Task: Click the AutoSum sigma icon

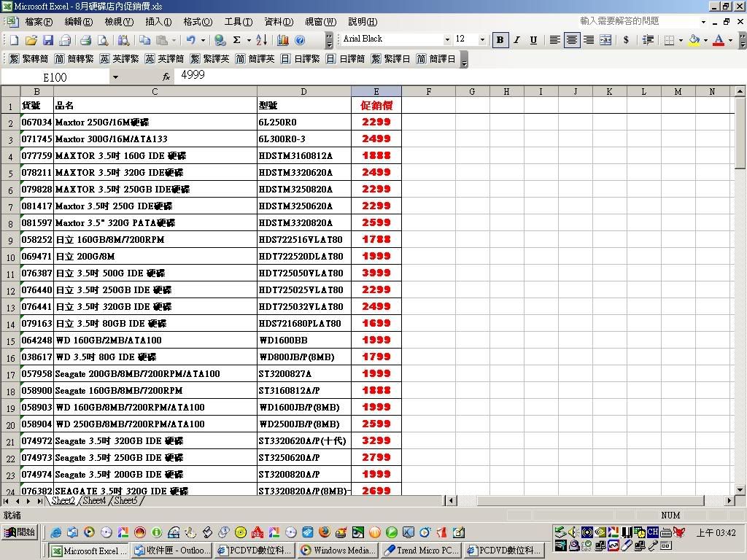Action: pos(237,40)
